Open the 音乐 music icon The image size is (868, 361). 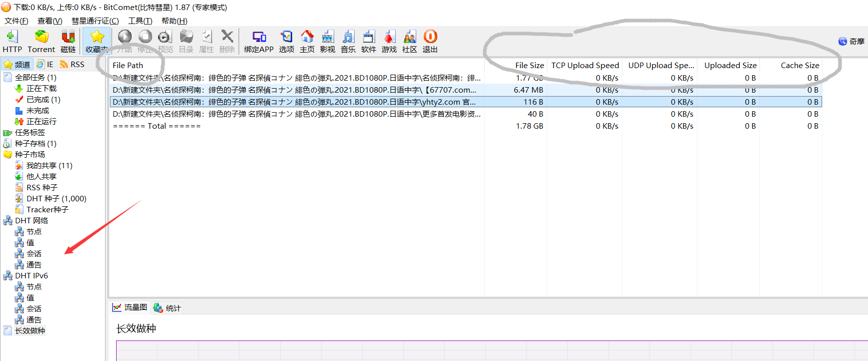click(x=348, y=41)
